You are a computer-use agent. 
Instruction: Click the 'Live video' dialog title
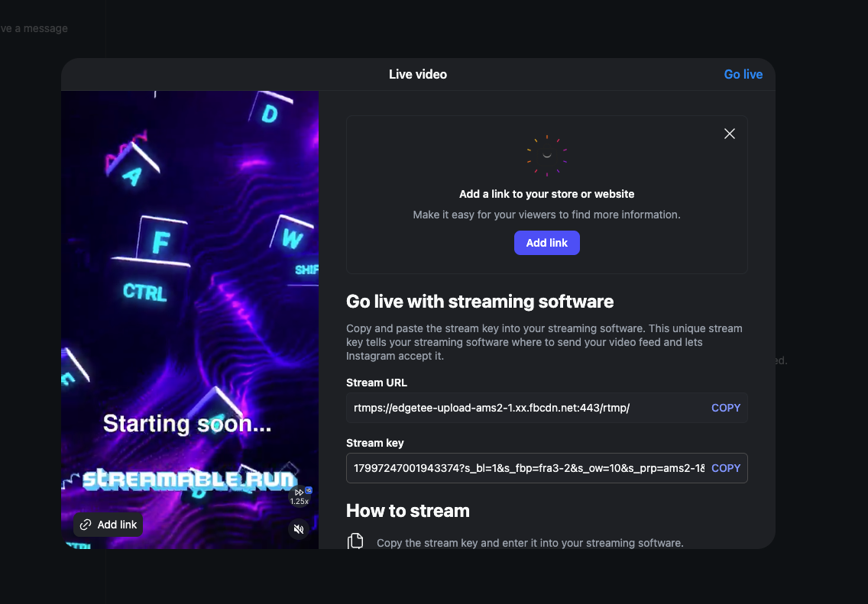pos(418,75)
